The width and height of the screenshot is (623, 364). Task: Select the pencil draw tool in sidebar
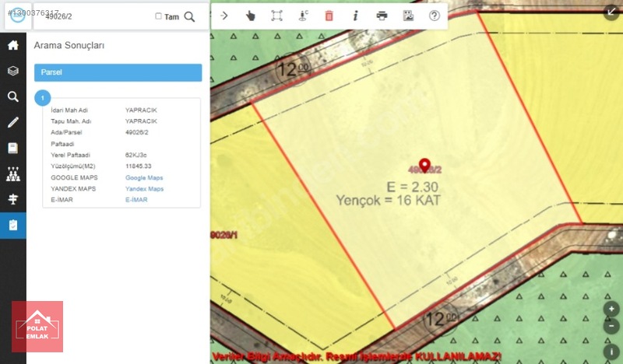(x=12, y=122)
